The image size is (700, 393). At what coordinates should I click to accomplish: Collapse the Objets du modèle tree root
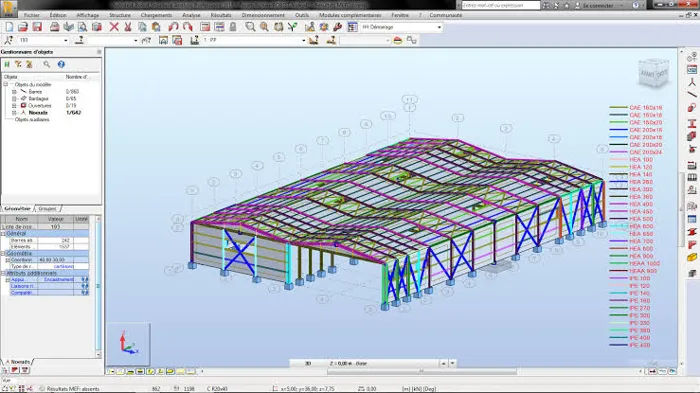pyautogui.click(x=6, y=84)
